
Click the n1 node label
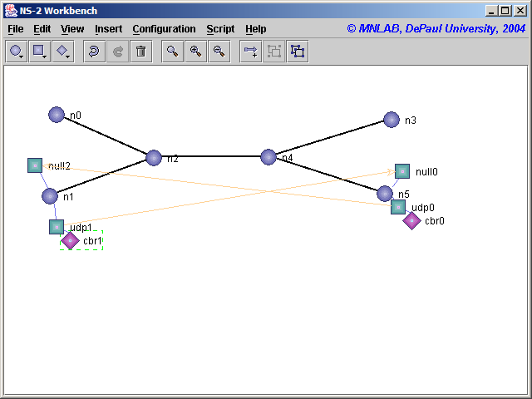68,197
